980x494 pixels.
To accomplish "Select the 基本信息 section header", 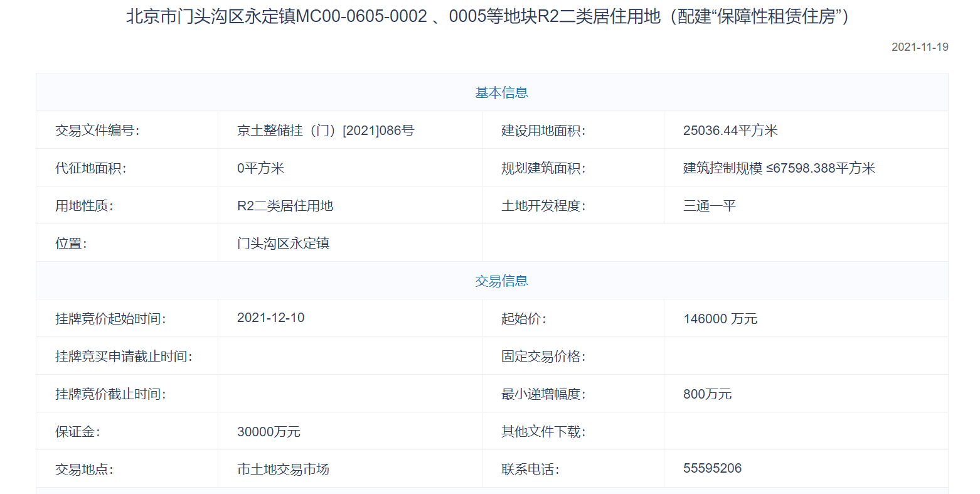I will (501, 93).
